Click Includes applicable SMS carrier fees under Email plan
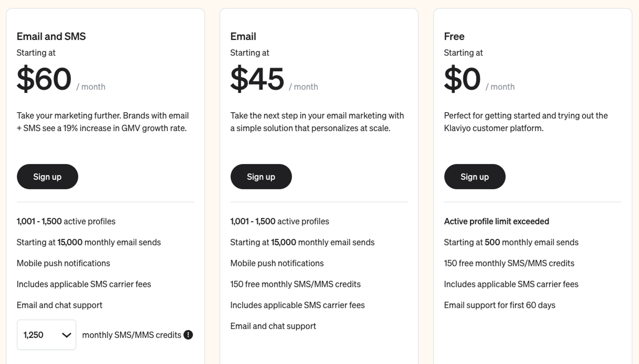Screen dimensions: 639x364 point(297,305)
